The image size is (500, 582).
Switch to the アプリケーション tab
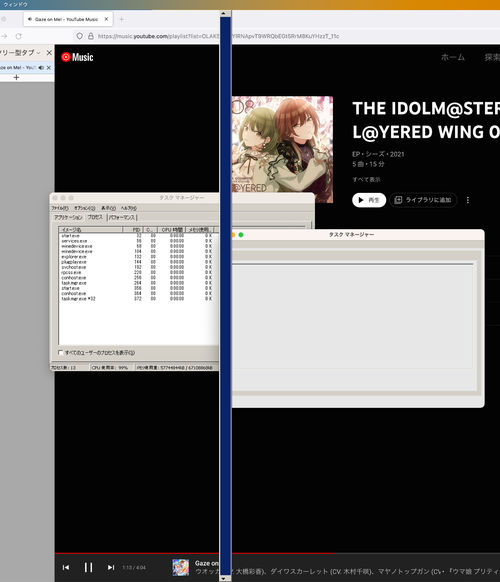[68, 218]
